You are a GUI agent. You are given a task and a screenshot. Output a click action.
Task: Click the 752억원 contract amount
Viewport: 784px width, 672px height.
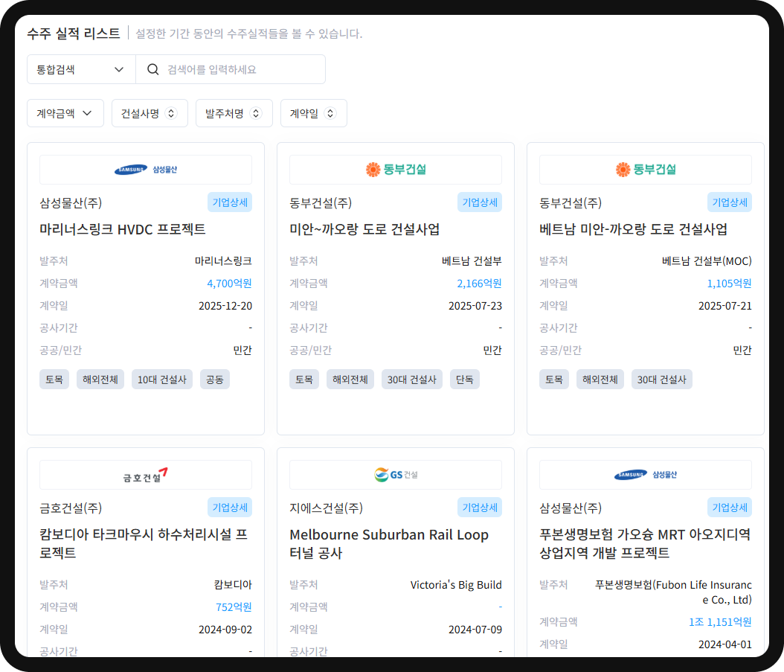pyautogui.click(x=234, y=607)
